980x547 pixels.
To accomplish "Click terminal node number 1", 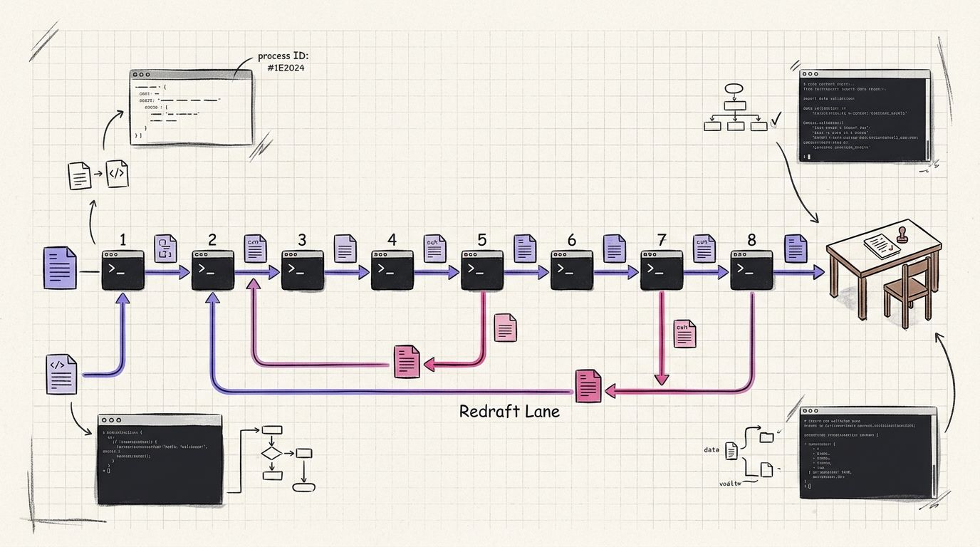I will coord(123,270).
